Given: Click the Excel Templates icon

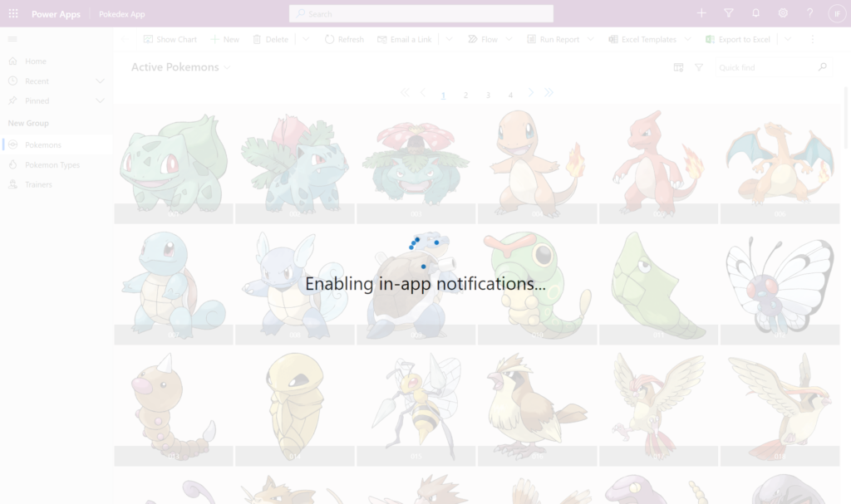Looking at the screenshot, I should tap(613, 39).
